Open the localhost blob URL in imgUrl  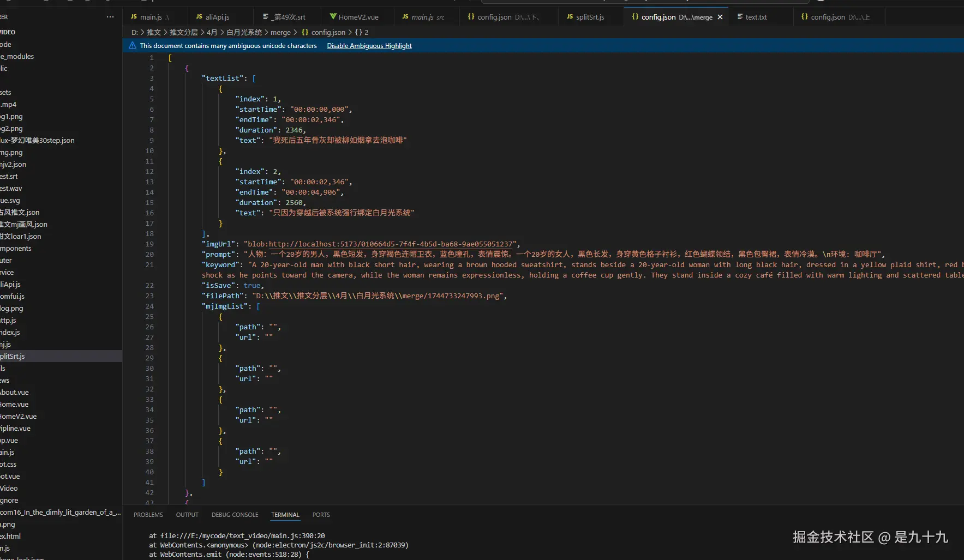(x=391, y=244)
